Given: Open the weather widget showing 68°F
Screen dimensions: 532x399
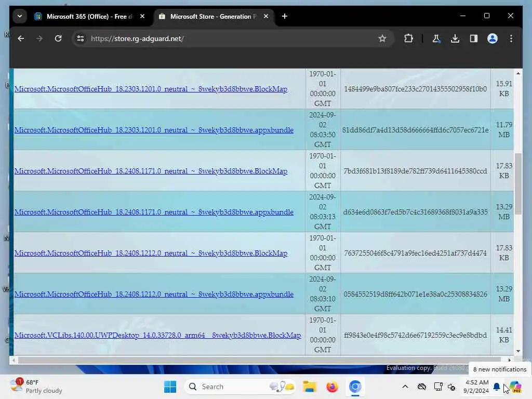Looking at the screenshot, I should click(x=36, y=387).
